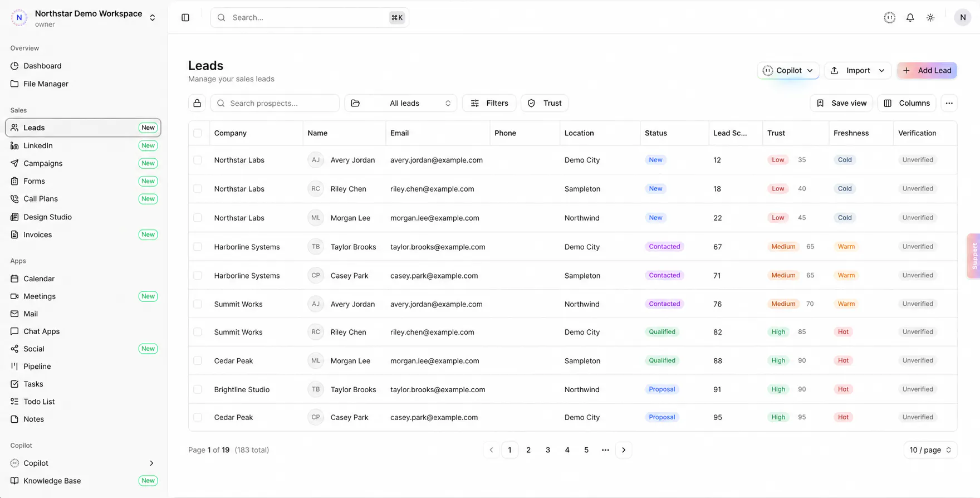
Task: Click the Add Lead button
Action: 927,70
